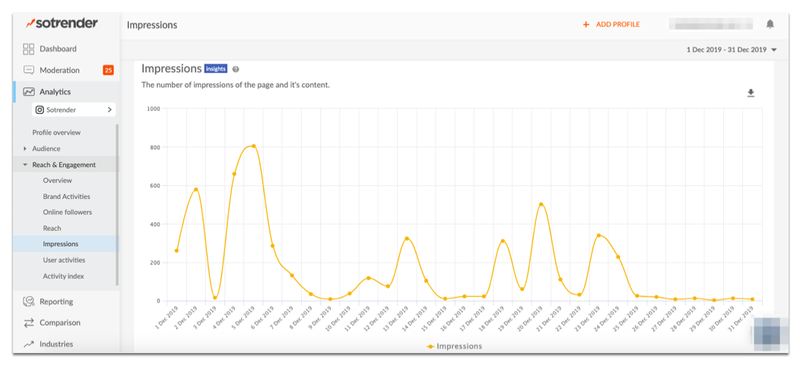Open Brand Activities
The height and width of the screenshot is (366, 800).
pos(66,197)
